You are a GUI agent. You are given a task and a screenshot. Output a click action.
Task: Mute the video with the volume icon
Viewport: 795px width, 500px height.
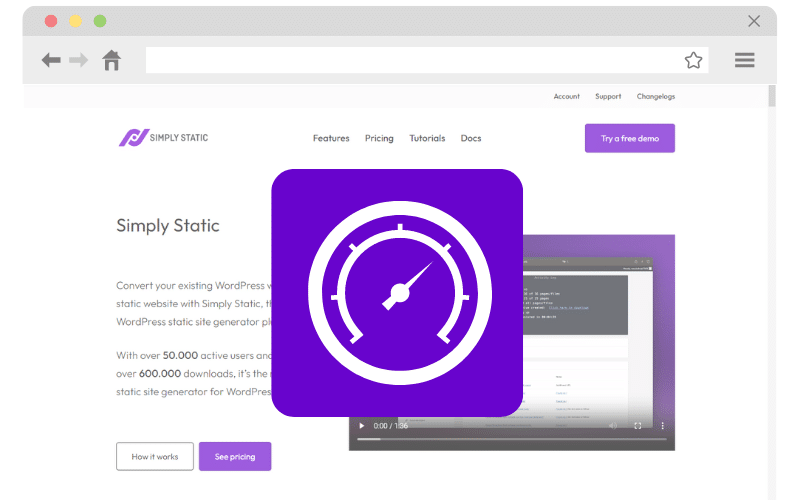pos(613,425)
